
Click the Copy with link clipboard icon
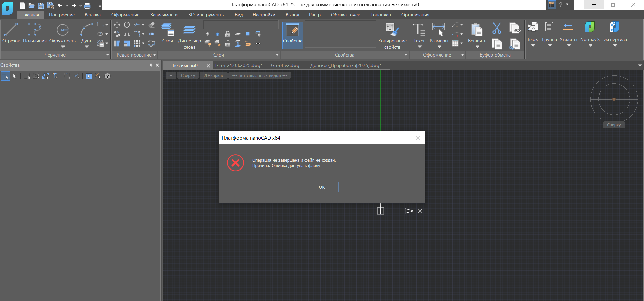(x=514, y=28)
